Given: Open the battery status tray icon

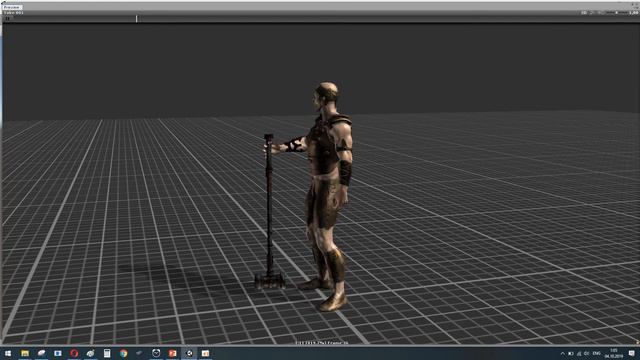Looking at the screenshot, I should (571, 353).
